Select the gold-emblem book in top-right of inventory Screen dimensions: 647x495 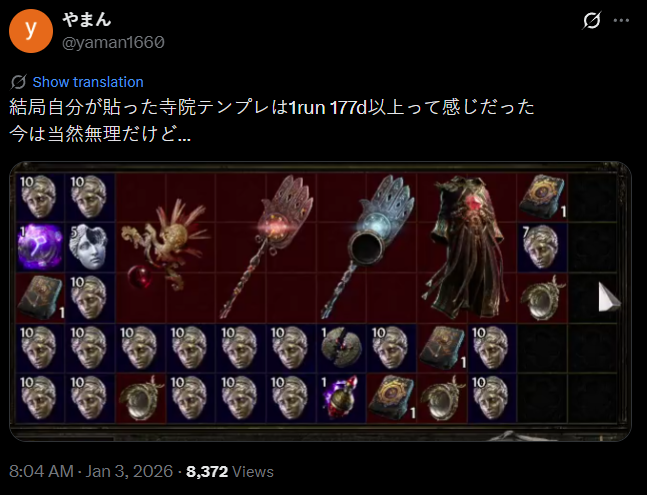pyautogui.click(x=542, y=197)
